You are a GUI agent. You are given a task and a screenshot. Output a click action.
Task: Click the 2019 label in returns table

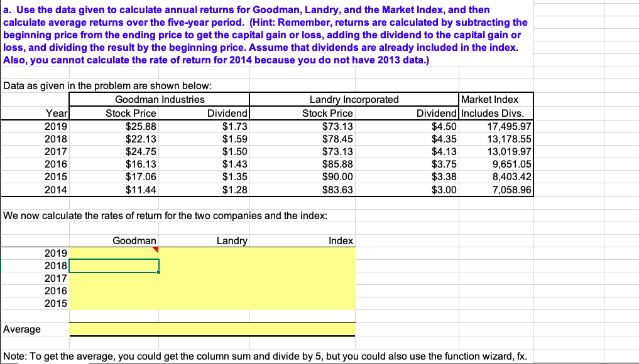[56, 254]
